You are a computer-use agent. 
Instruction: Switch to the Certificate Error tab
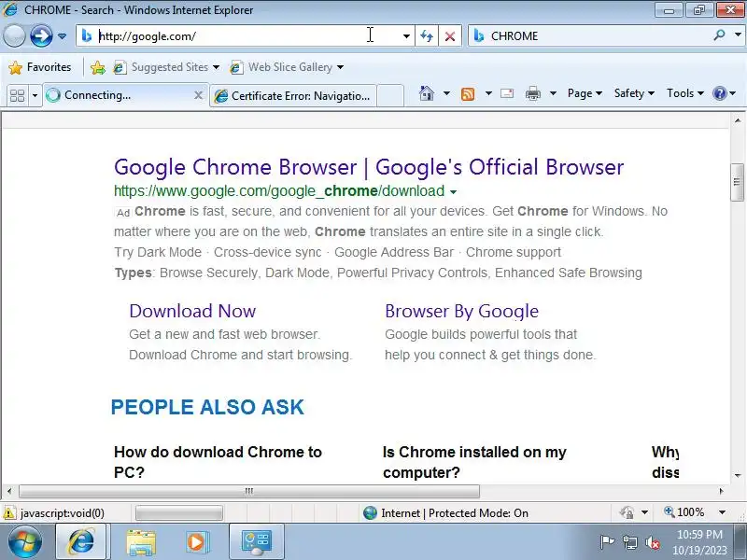(x=293, y=96)
